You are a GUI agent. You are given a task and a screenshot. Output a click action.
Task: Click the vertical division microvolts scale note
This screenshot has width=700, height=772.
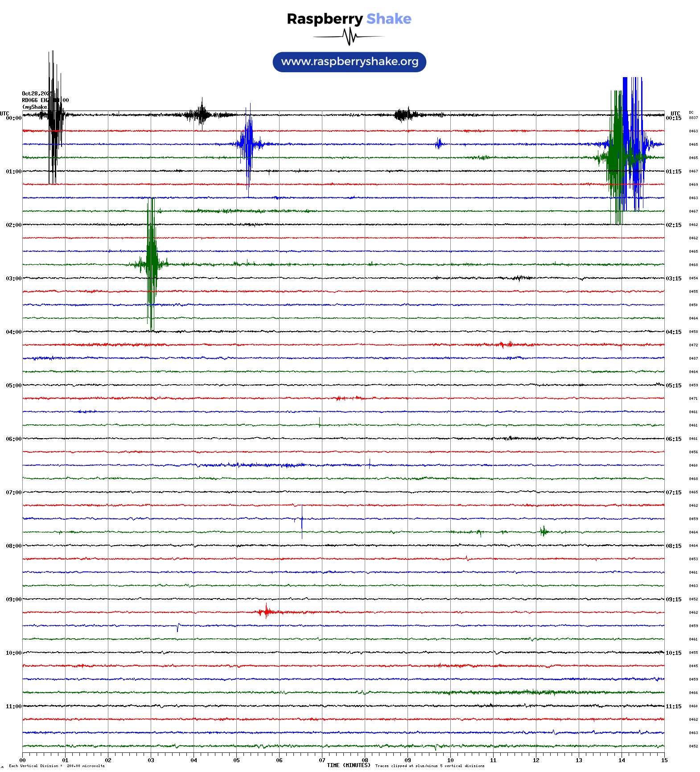point(57,766)
